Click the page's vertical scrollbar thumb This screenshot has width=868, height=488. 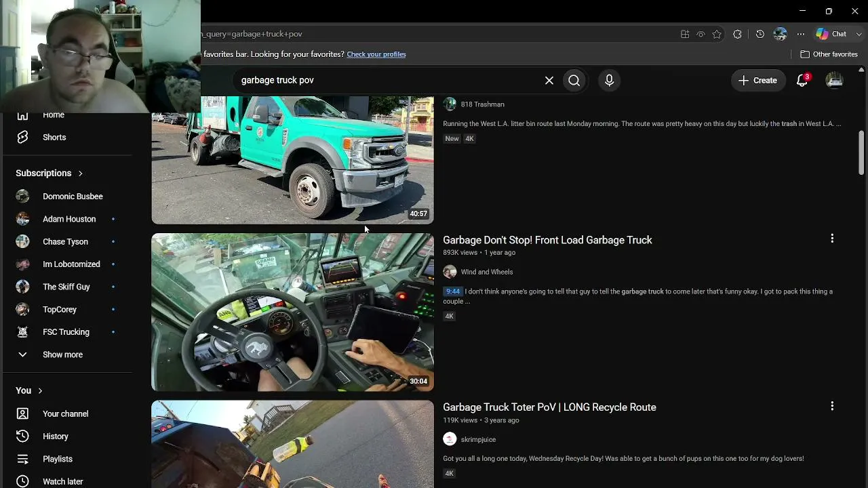coord(862,152)
